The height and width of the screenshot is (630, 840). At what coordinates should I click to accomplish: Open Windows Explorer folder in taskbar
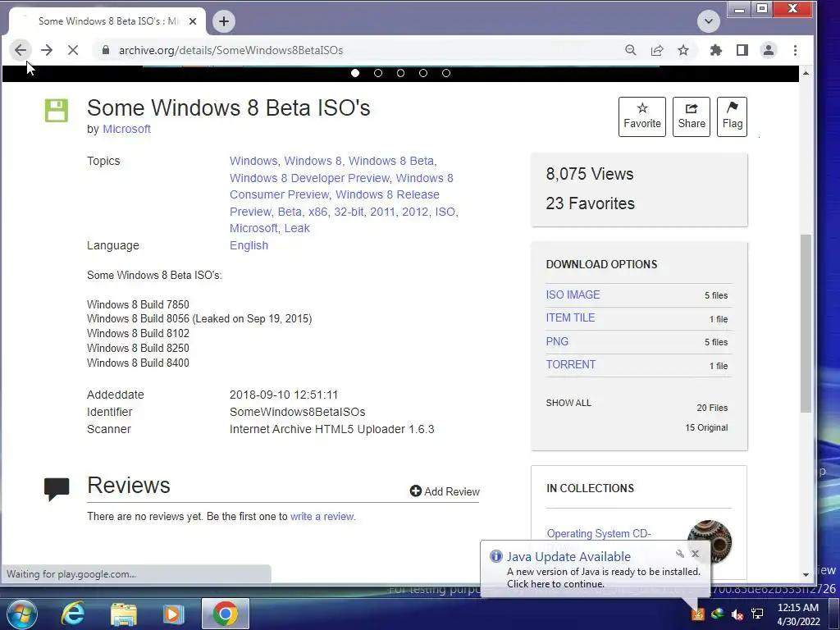tap(124, 614)
